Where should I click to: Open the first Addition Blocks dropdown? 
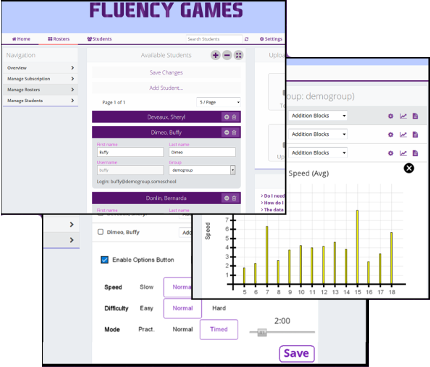[318, 116]
